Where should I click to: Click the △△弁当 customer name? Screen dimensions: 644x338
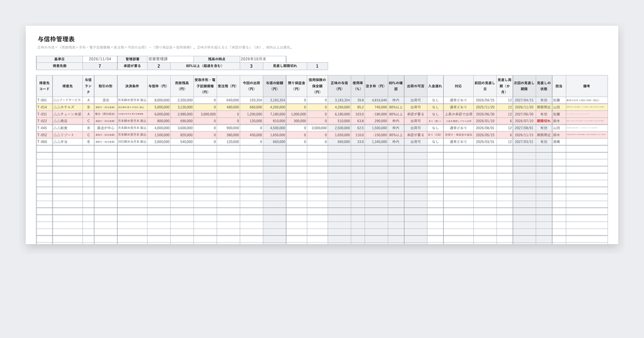68,142
